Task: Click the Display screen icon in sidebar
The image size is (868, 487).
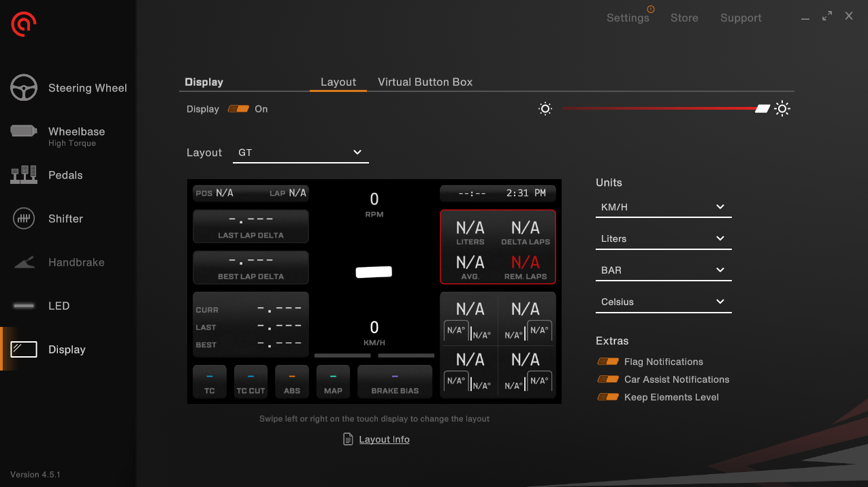Action: 24,349
